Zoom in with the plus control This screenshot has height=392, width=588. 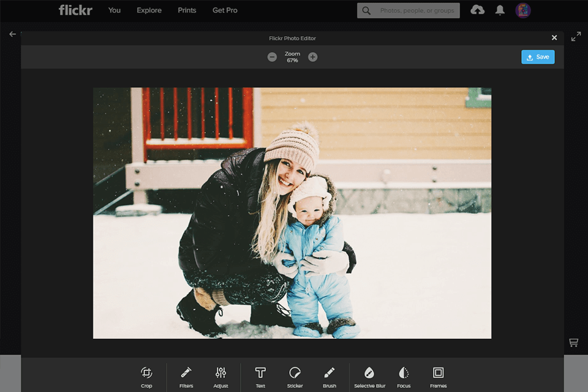pyautogui.click(x=313, y=56)
